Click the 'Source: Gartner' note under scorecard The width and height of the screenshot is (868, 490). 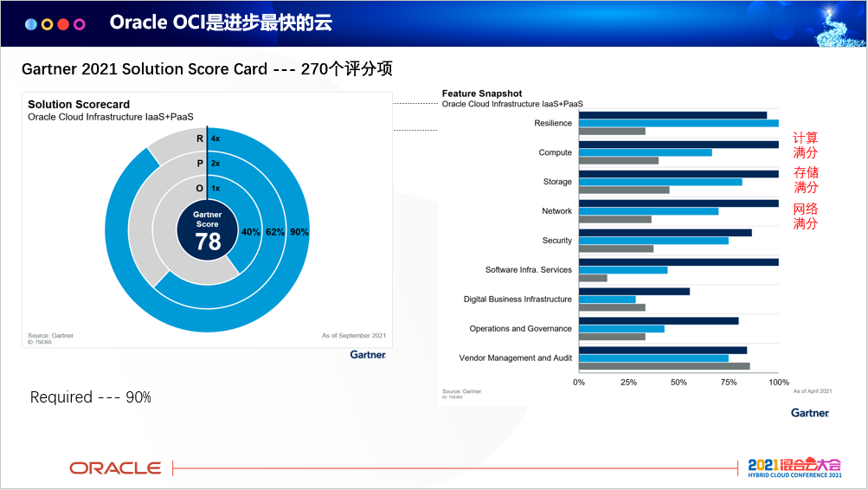click(50, 336)
